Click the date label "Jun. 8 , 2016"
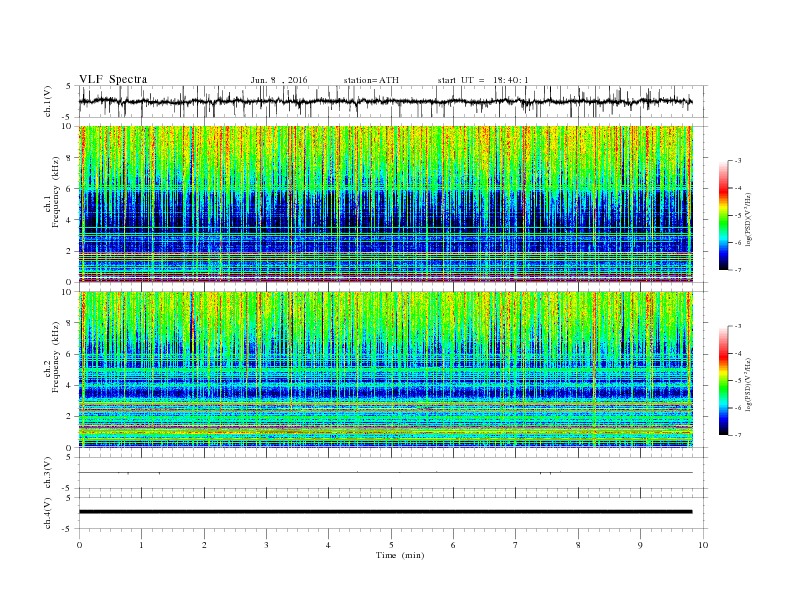 (x=279, y=80)
